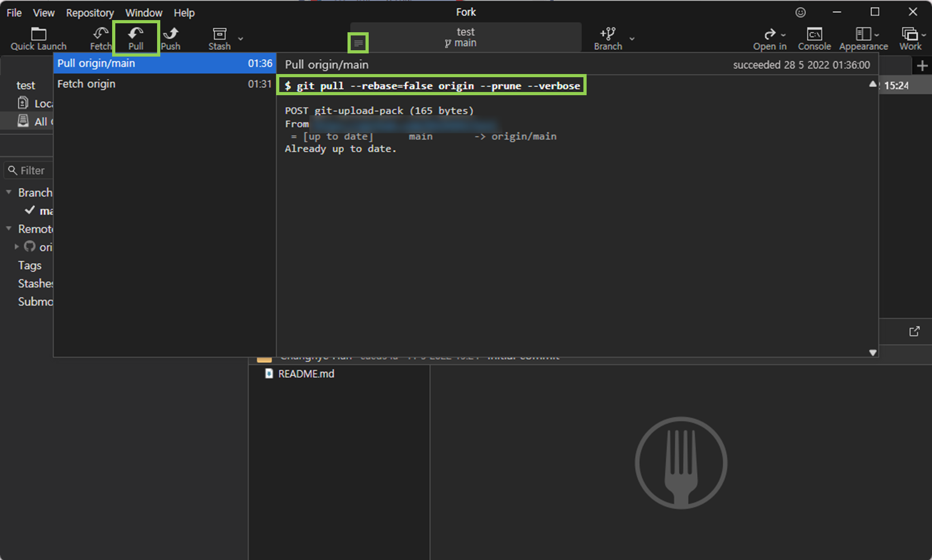
Task: Open the Help menu
Action: point(184,13)
